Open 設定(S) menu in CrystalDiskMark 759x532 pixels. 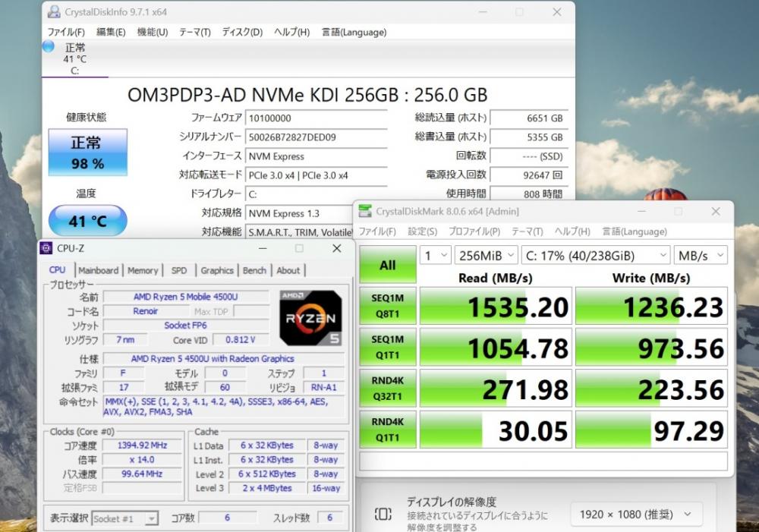pos(423,232)
